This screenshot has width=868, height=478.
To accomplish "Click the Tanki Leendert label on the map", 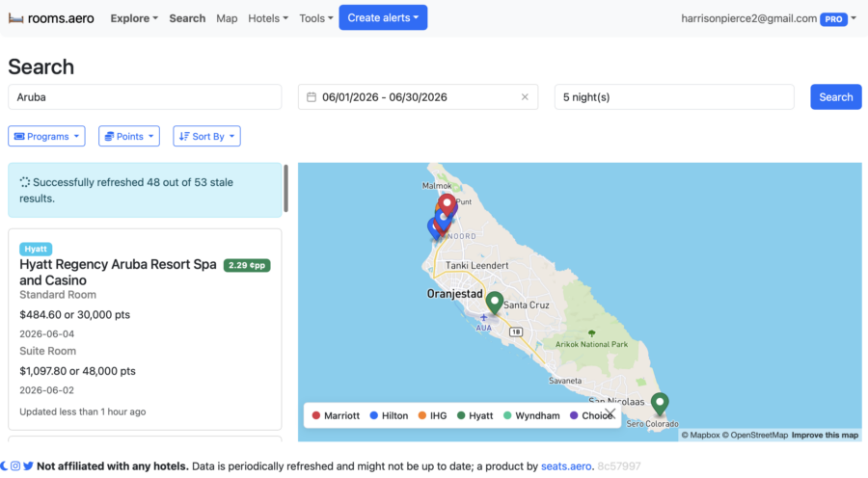I will 476,265.
